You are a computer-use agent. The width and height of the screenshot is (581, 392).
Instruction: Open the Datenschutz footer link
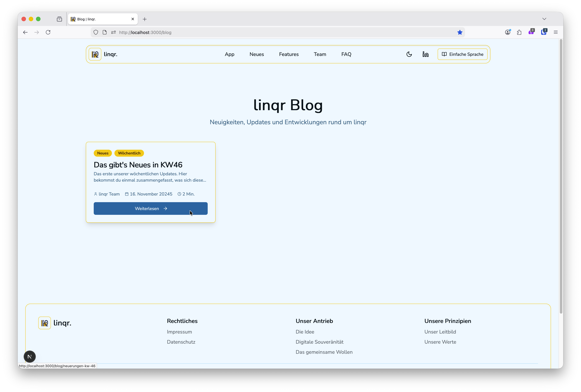point(181,342)
